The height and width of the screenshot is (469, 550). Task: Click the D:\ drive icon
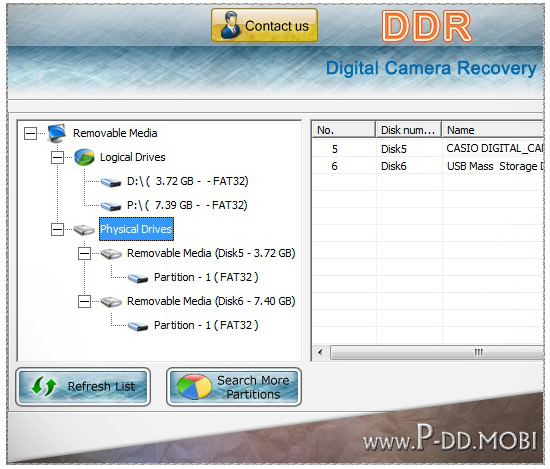click(x=111, y=182)
